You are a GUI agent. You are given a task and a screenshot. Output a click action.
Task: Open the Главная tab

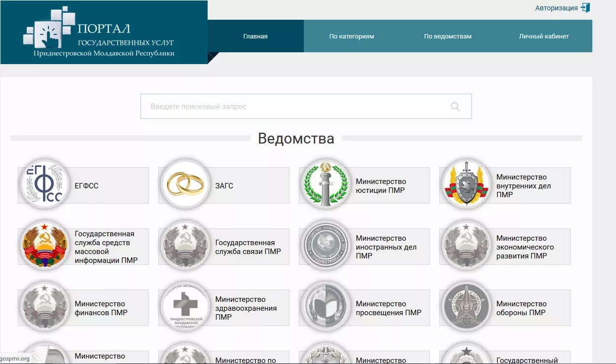(255, 36)
